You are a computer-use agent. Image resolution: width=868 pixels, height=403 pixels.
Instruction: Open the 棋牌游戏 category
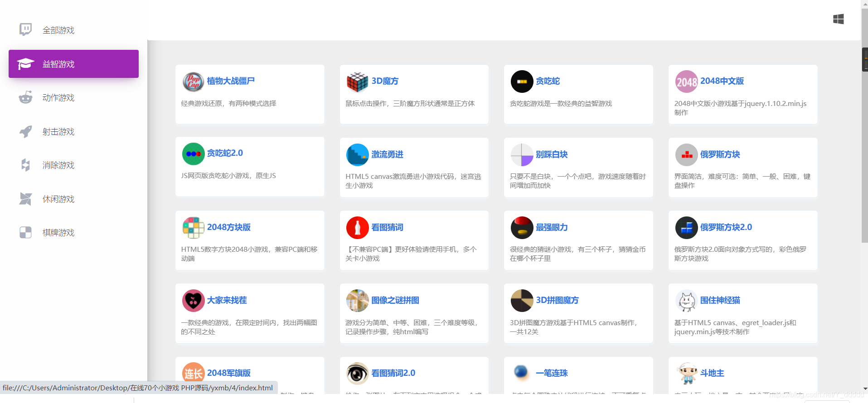click(x=73, y=233)
